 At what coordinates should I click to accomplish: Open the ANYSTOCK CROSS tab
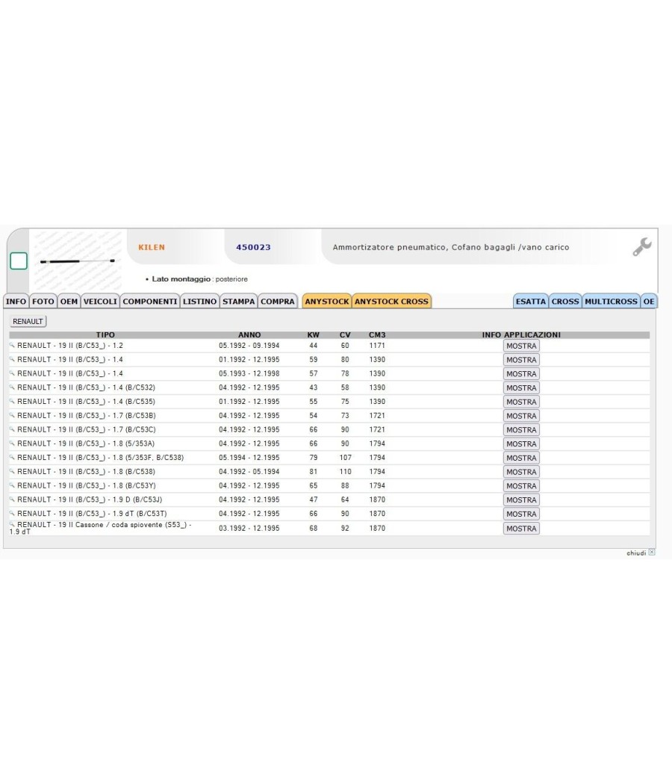tap(391, 301)
